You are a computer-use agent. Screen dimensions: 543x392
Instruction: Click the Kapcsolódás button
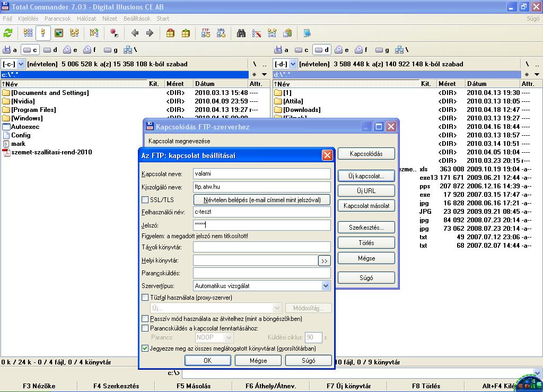(x=366, y=154)
